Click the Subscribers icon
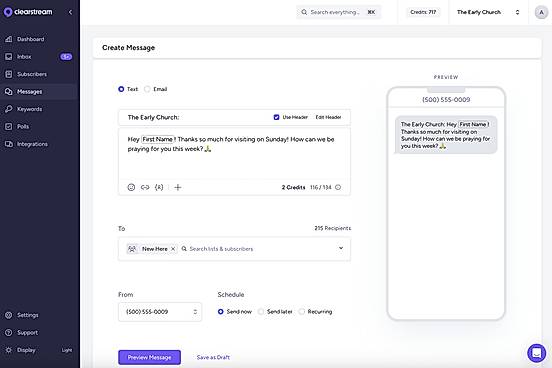 pos(9,74)
